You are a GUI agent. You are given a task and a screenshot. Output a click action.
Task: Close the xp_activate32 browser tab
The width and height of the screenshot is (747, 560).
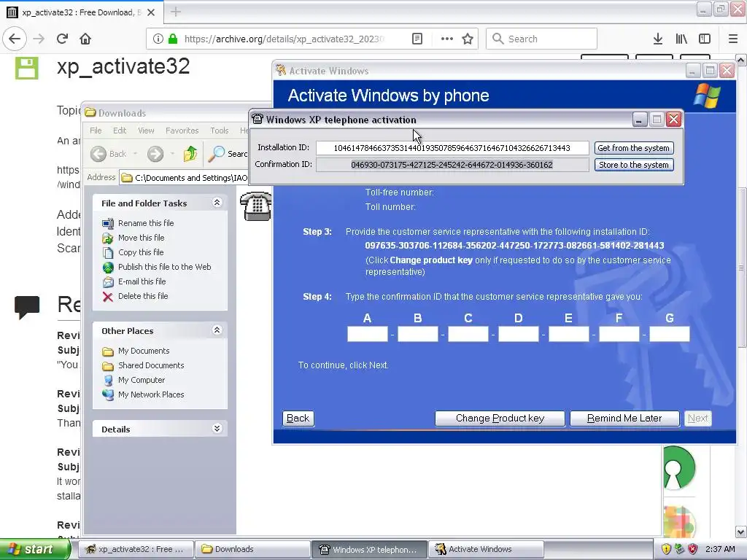click(151, 12)
